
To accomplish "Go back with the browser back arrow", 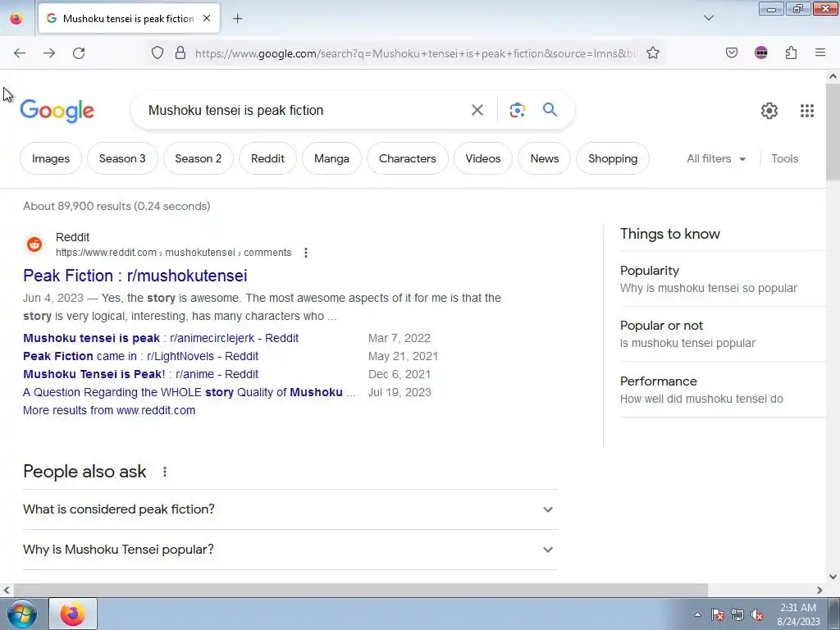I will pos(20,53).
